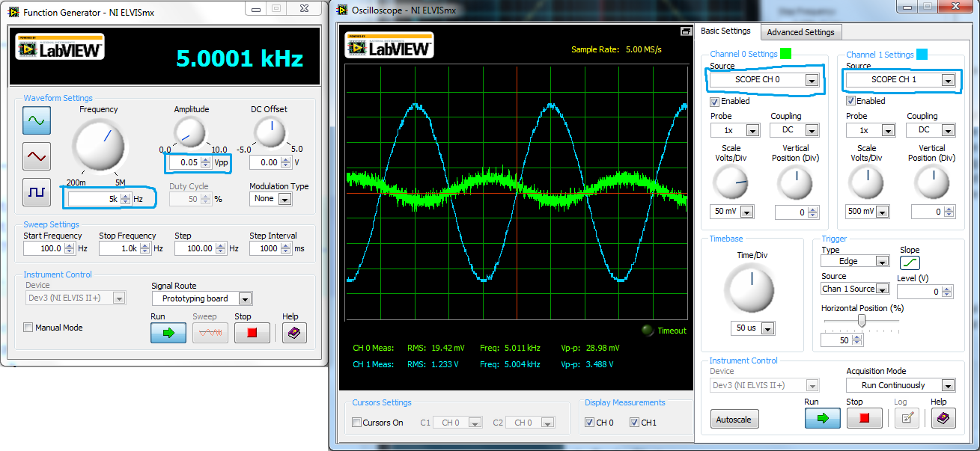Click the Step 100.00 Hz field
Screen dimensions: 980x451
pos(195,248)
